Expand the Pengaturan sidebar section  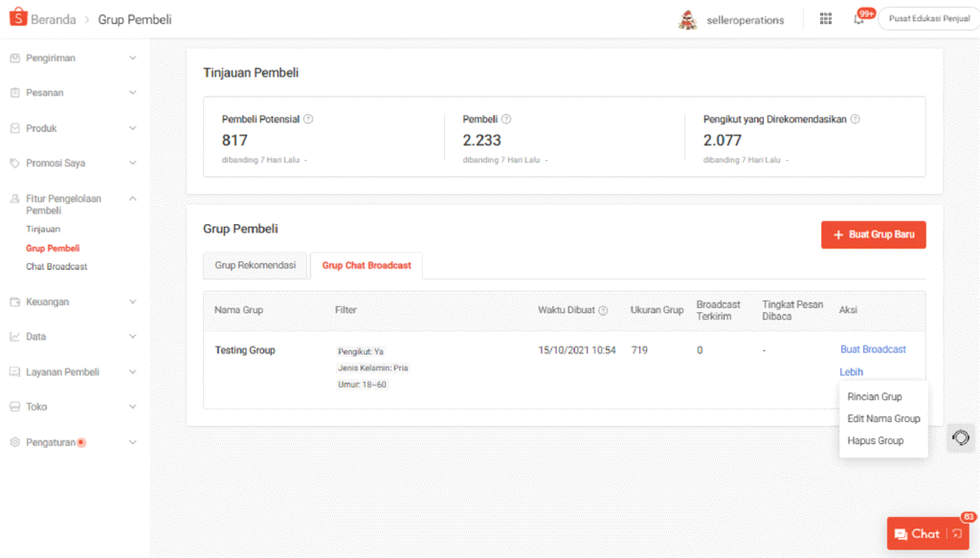[x=132, y=442]
